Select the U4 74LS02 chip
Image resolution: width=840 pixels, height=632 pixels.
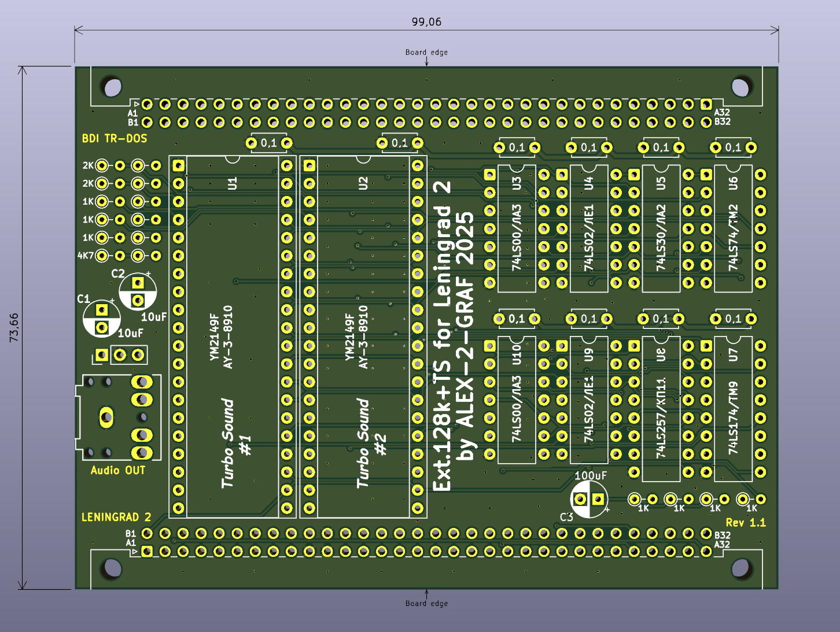tap(589, 228)
